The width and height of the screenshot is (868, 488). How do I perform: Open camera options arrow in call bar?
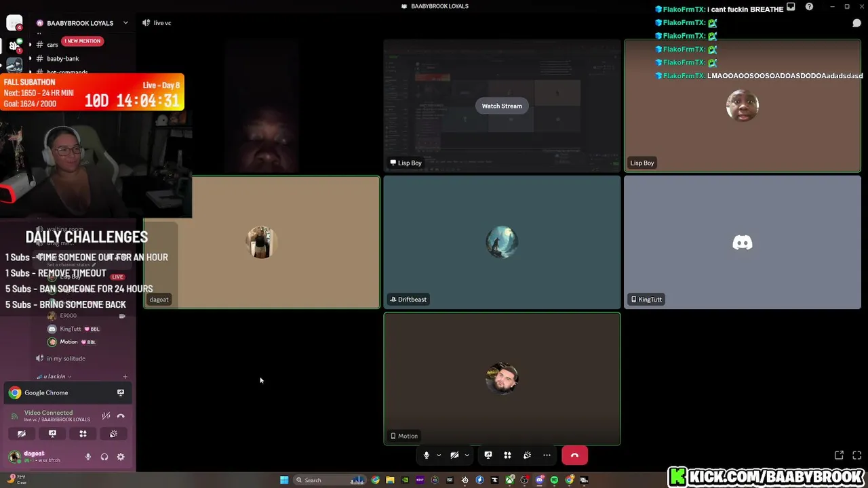tap(467, 455)
